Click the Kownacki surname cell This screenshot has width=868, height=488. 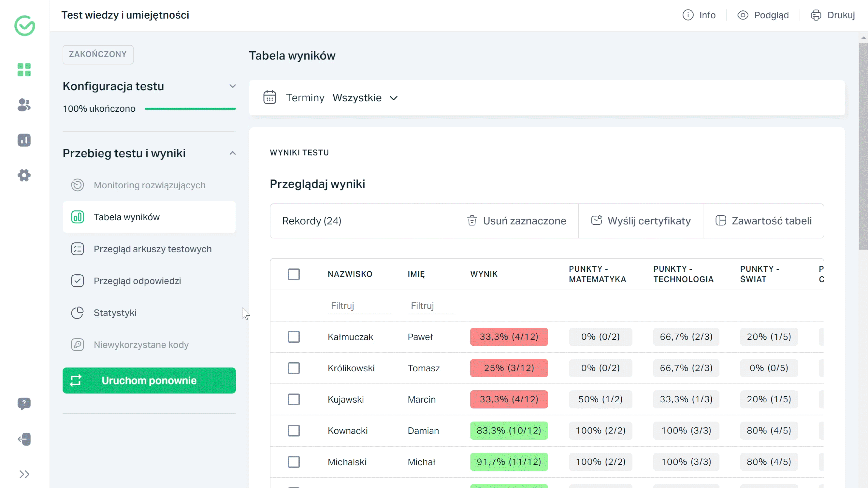[x=348, y=431]
